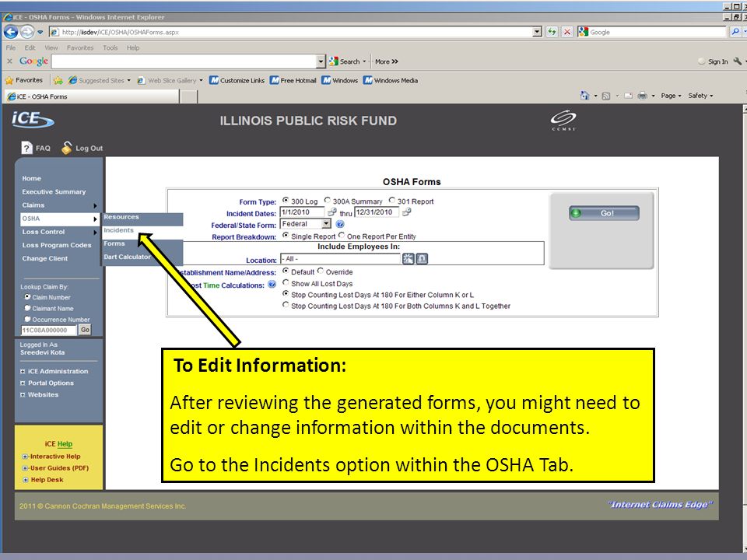Open the Page menu dropdown
Viewport: 747px width, 560px height.
(x=671, y=96)
